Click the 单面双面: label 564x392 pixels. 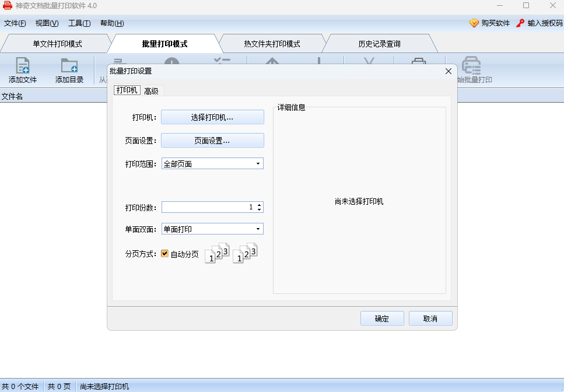[141, 229]
